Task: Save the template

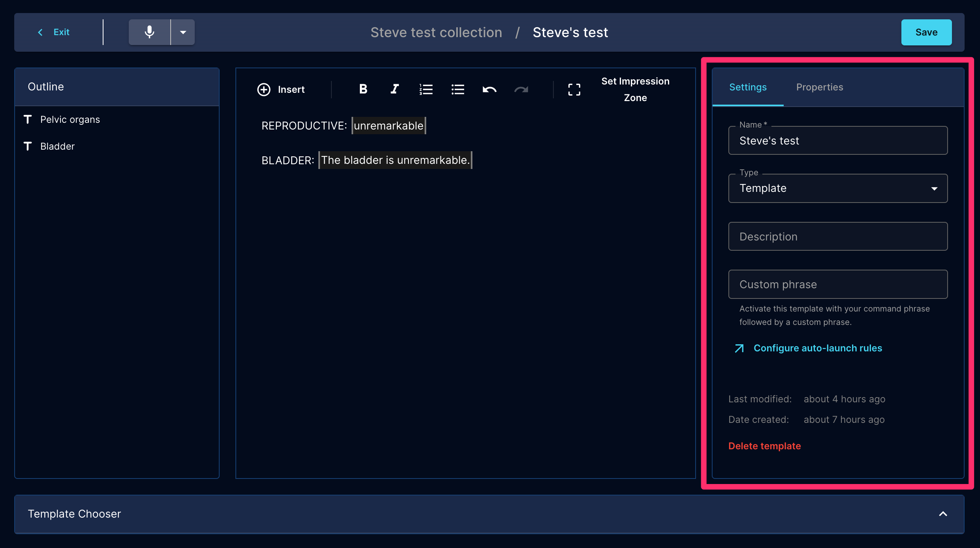Action: (x=926, y=32)
